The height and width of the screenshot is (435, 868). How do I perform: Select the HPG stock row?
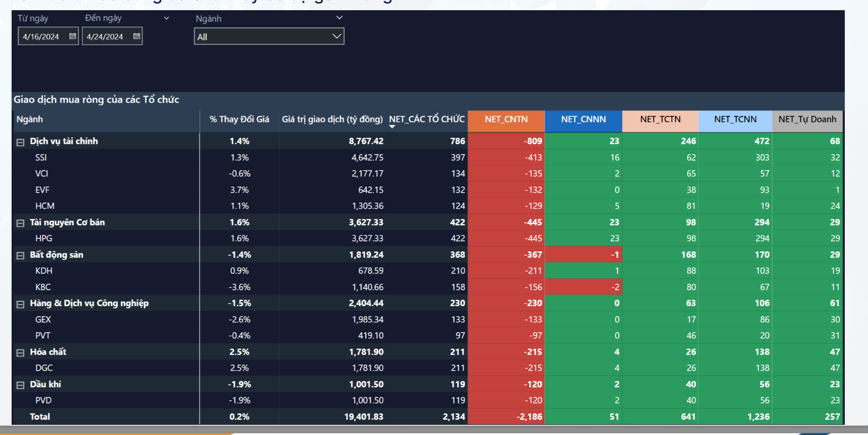pyautogui.click(x=44, y=238)
